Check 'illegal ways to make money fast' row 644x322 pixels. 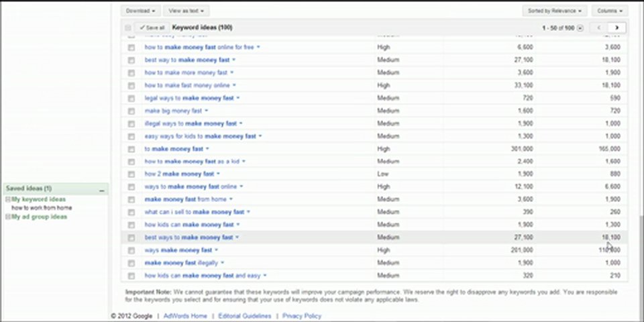click(131, 124)
